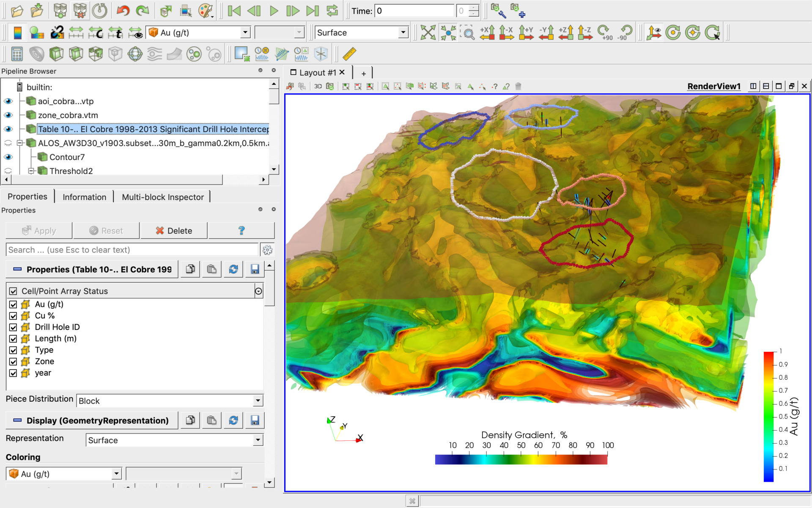The image size is (812, 508).
Task: Click the Zoom to Box icon
Action: [468, 33]
